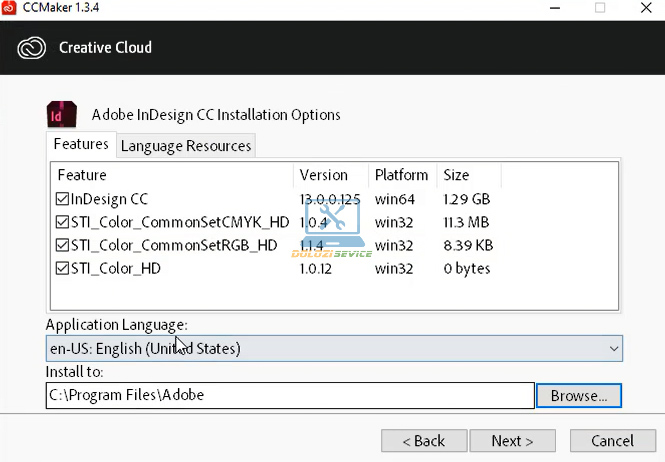Click the Next > button

pyautogui.click(x=512, y=441)
